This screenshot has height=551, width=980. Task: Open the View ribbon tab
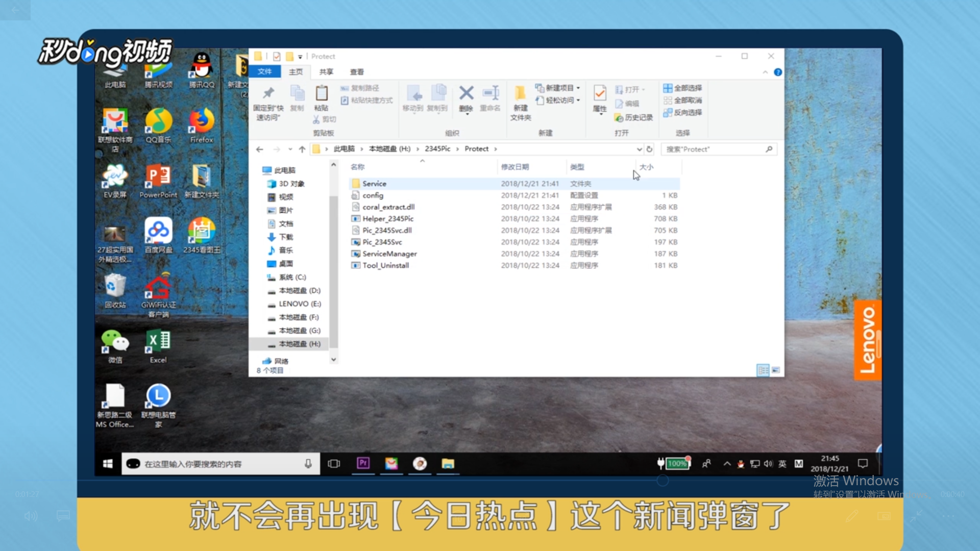tap(357, 72)
